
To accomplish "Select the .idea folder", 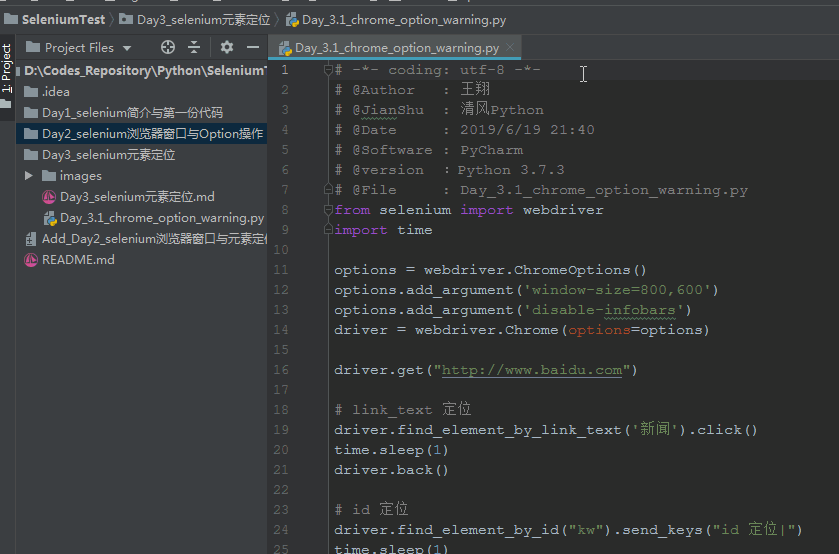I will pos(141,92).
